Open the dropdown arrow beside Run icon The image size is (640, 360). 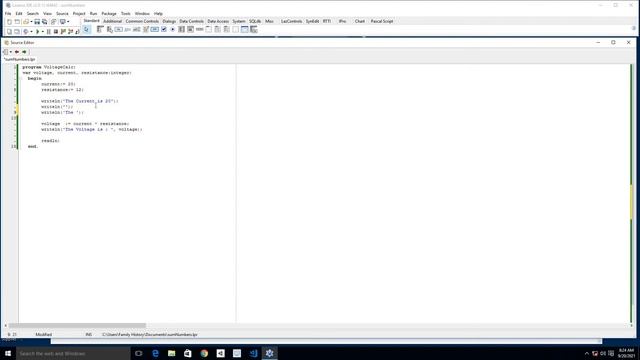point(43,31)
